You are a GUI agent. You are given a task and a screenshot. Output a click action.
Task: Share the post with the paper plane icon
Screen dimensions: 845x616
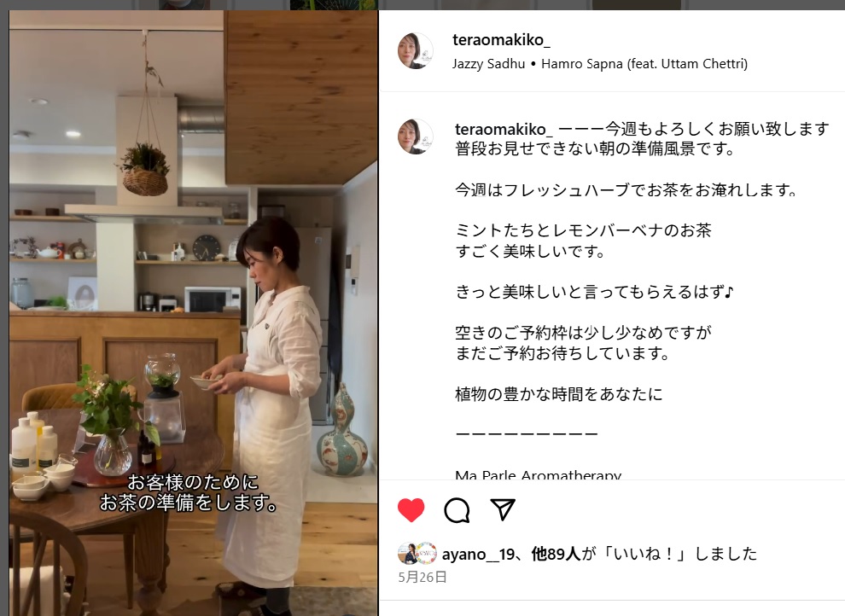503,509
